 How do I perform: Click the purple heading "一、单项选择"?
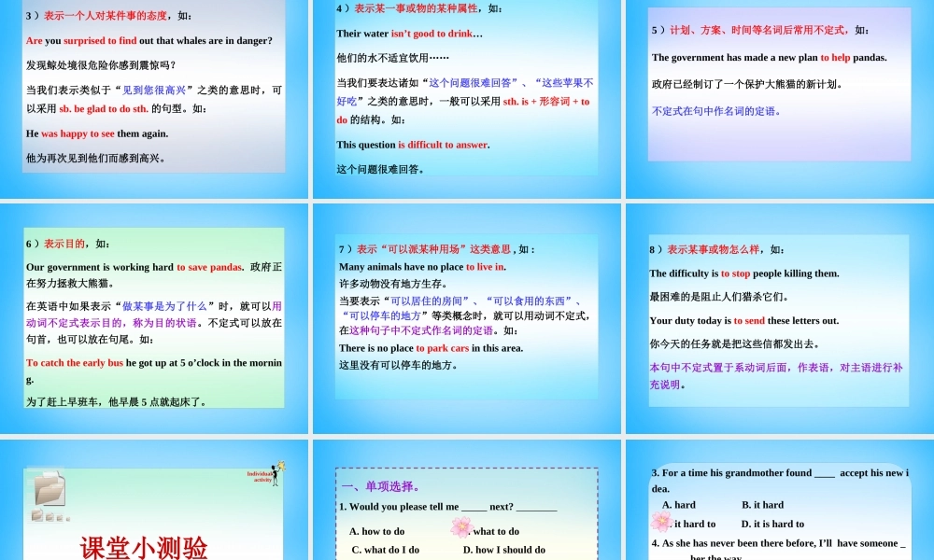(379, 486)
